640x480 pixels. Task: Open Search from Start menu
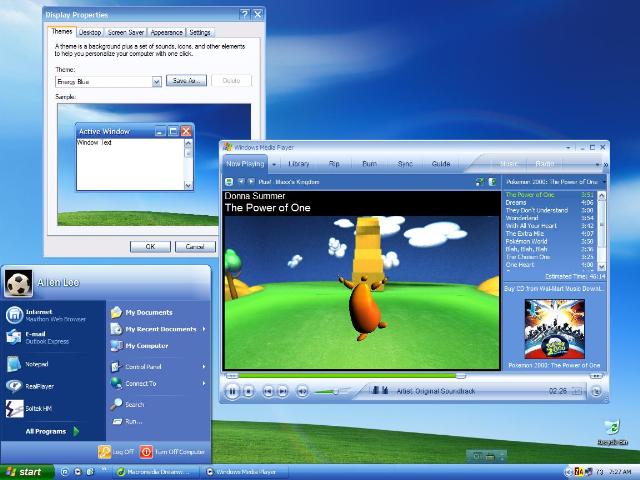pyautogui.click(x=158, y=404)
